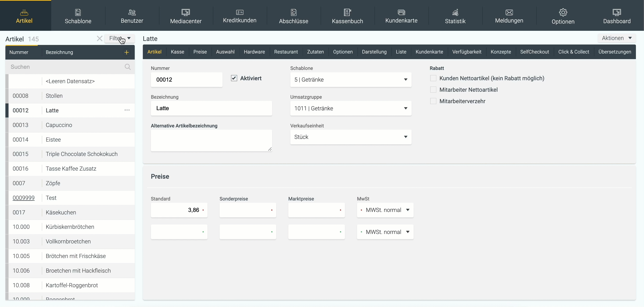Clear the filter with the X icon

(x=99, y=38)
